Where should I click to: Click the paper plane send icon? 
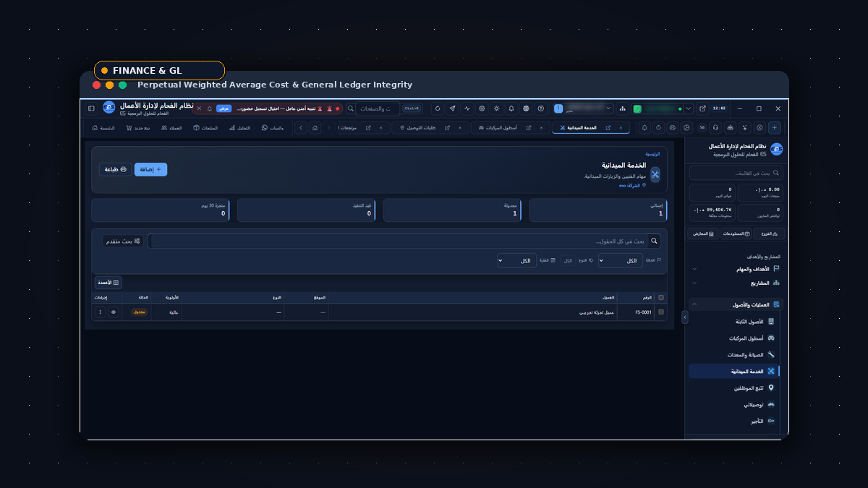click(x=452, y=108)
